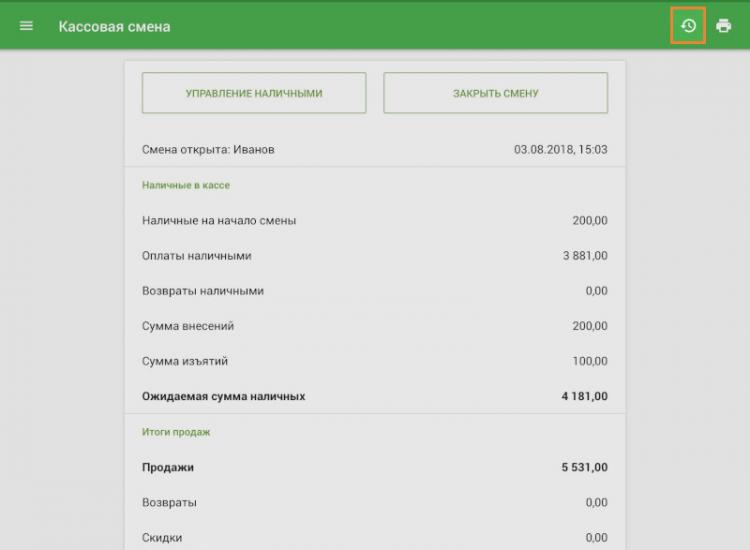
Task: Click the Скидки row label
Action: tap(162, 537)
